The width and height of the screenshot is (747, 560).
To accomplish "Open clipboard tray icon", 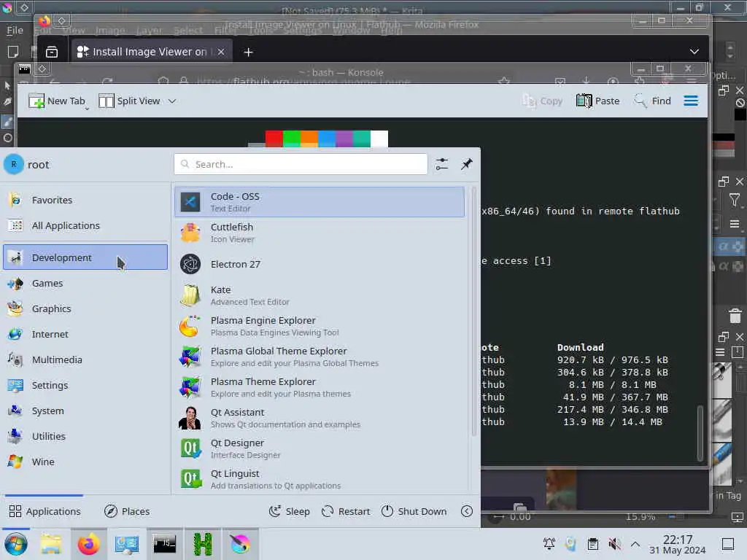I will (592, 544).
